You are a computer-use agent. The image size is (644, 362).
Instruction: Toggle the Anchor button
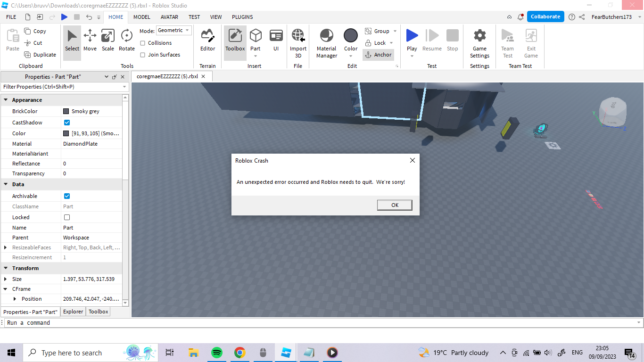pyautogui.click(x=378, y=55)
